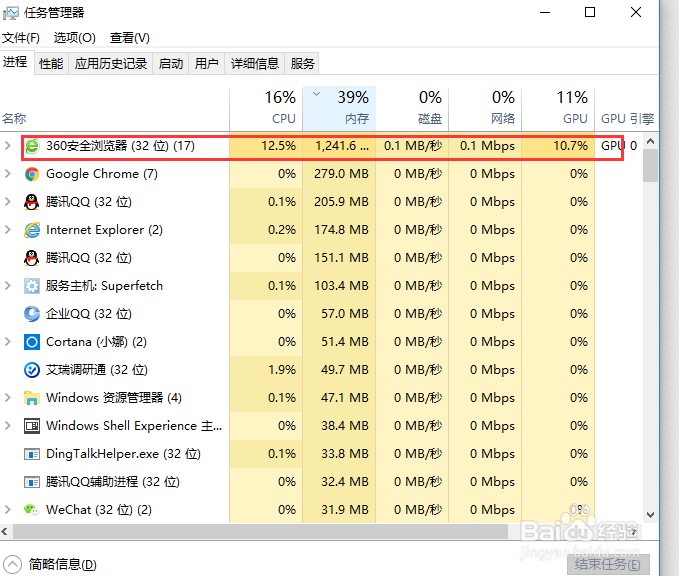Click the 艾瑞调研通 checkmark icon
Viewport: 679px width, 576px height.
pos(32,370)
